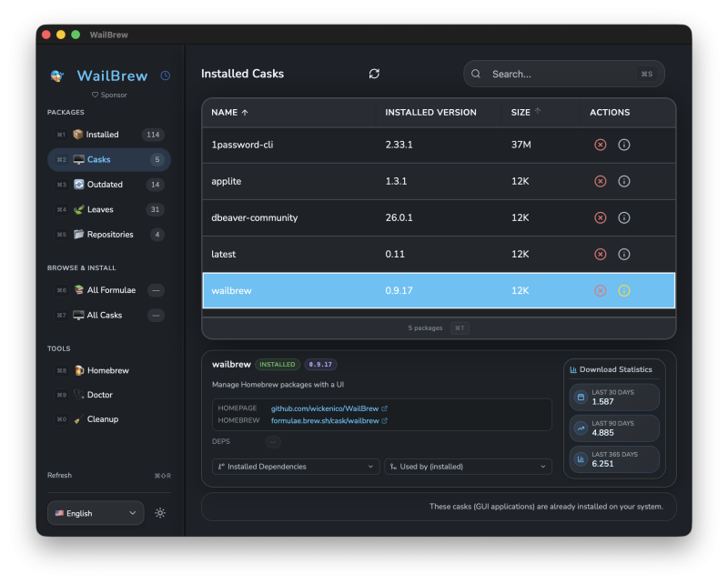
Task: Open formulae.brew.sh/cask/wailbrew link
Action: click(x=325, y=420)
